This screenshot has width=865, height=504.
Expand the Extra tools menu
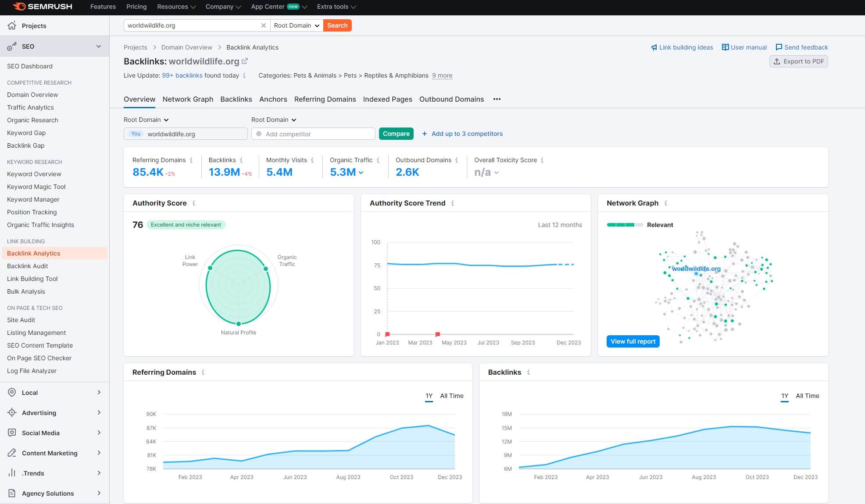tap(336, 7)
